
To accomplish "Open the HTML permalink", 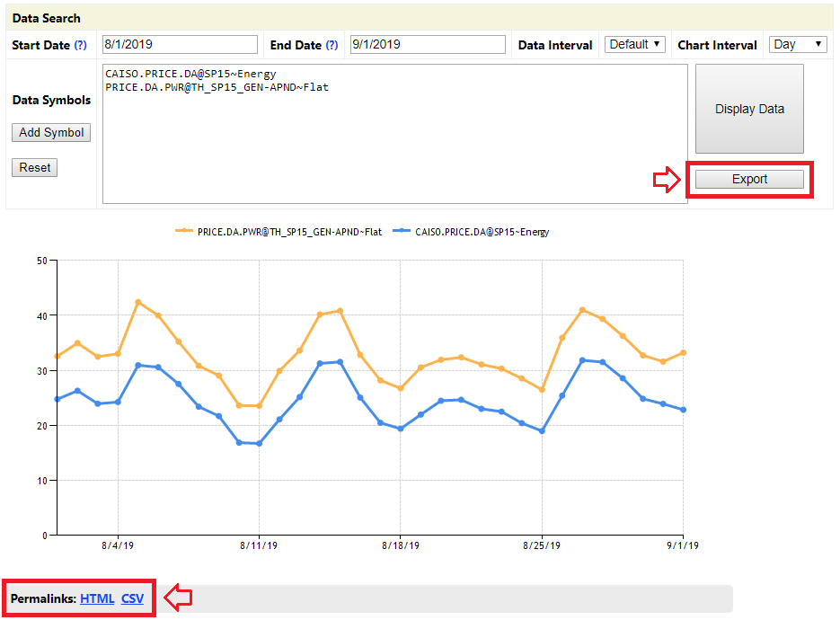I will [x=97, y=598].
